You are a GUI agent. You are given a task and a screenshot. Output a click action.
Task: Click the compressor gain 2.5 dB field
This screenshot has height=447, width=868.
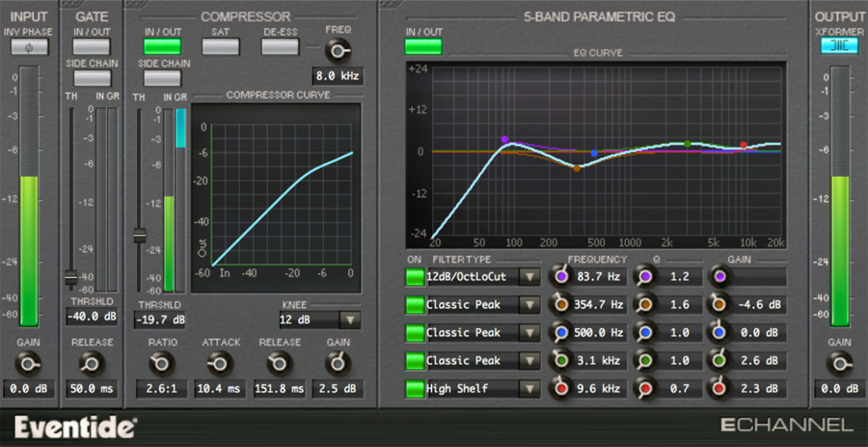338,389
